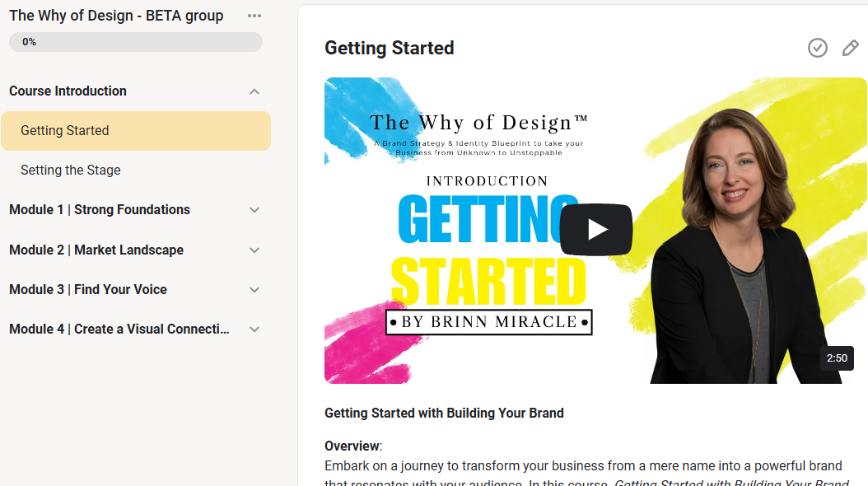
Task: Expand the Module 3 Find Your Voice chevron
Action: pyautogui.click(x=254, y=290)
